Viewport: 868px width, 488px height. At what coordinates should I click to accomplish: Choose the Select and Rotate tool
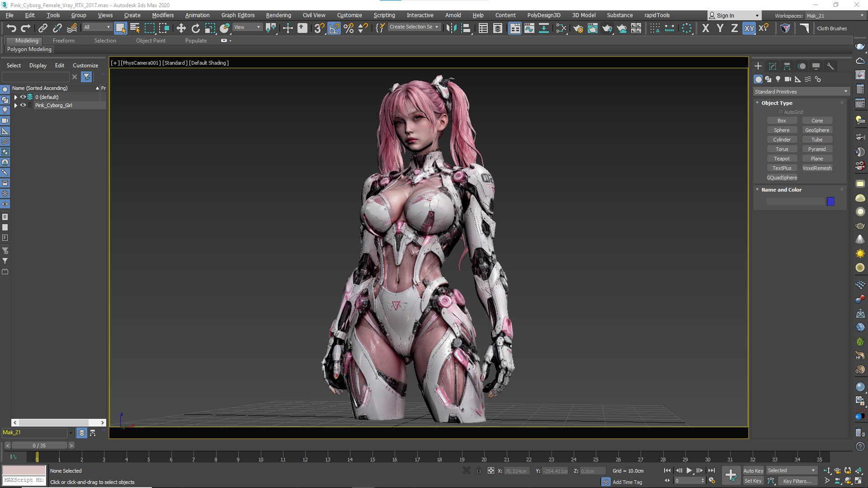tap(195, 28)
